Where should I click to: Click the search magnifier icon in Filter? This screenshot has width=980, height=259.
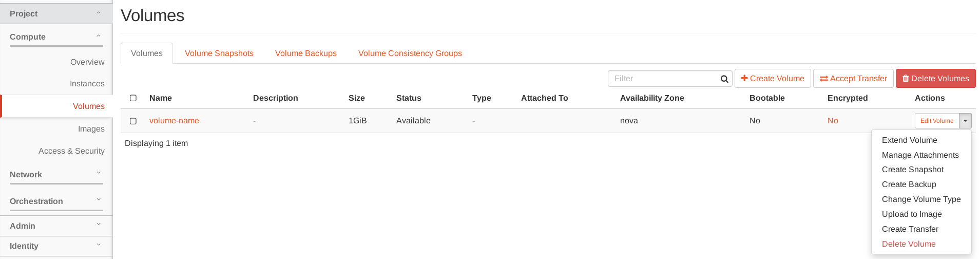coord(724,79)
